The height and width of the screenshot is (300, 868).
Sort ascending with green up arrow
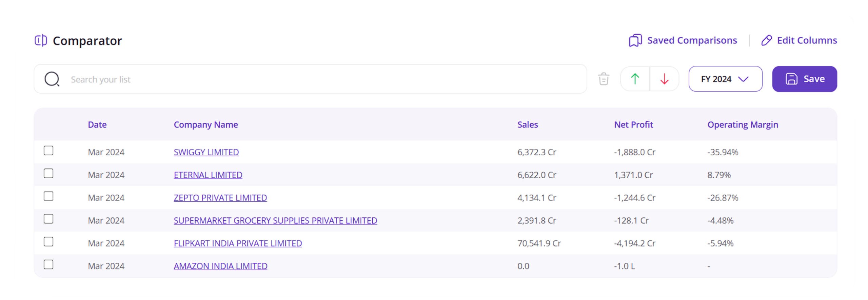[x=634, y=79]
